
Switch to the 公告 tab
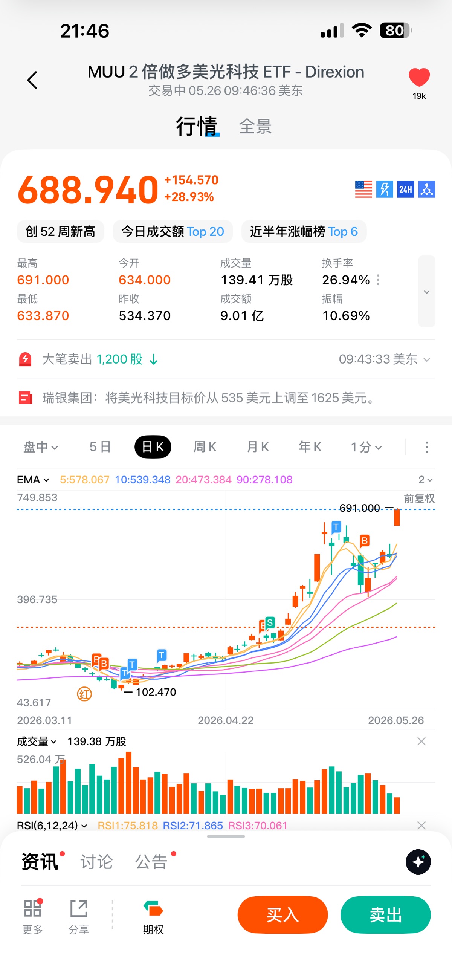click(151, 862)
